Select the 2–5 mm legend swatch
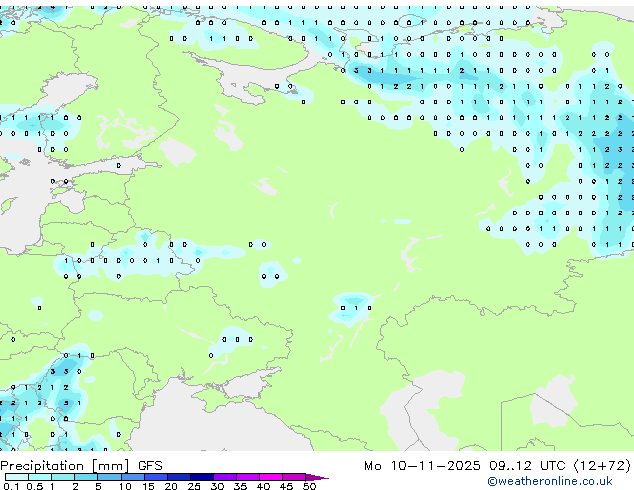The image size is (634, 490). coord(86,477)
